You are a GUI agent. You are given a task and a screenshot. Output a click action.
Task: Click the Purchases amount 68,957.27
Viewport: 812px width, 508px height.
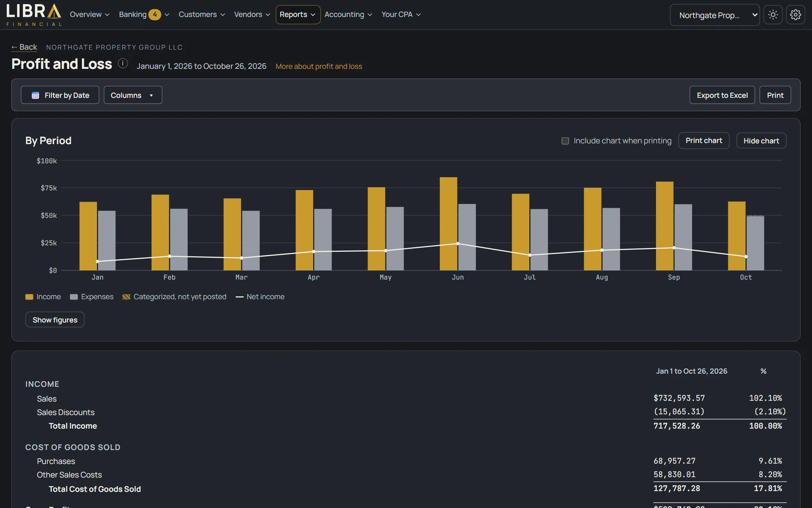tap(674, 461)
